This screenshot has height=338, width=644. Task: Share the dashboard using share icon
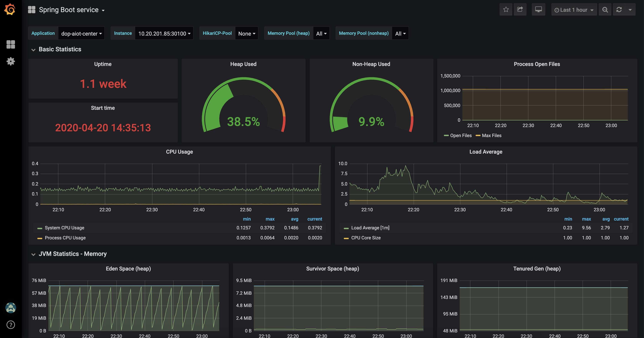(x=520, y=9)
